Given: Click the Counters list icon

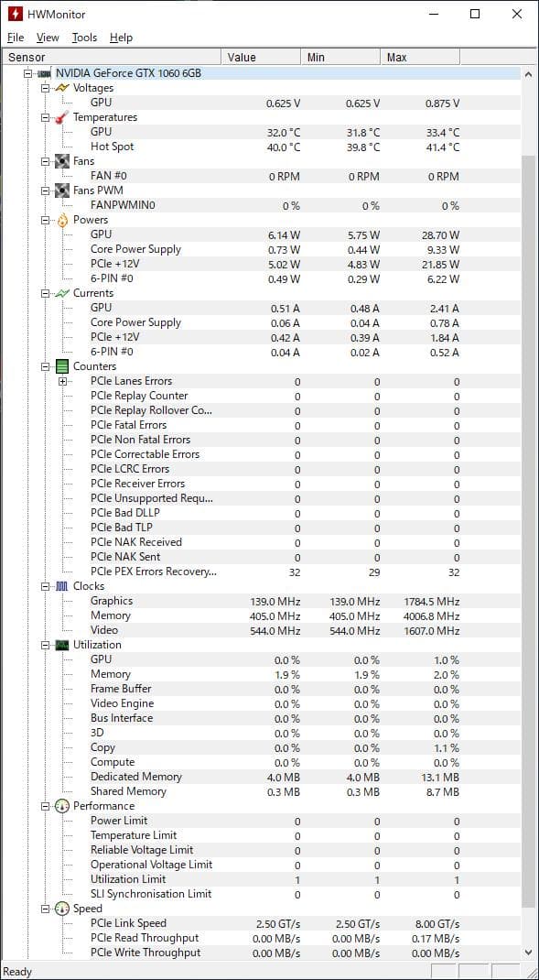Looking at the screenshot, I should pos(62,366).
